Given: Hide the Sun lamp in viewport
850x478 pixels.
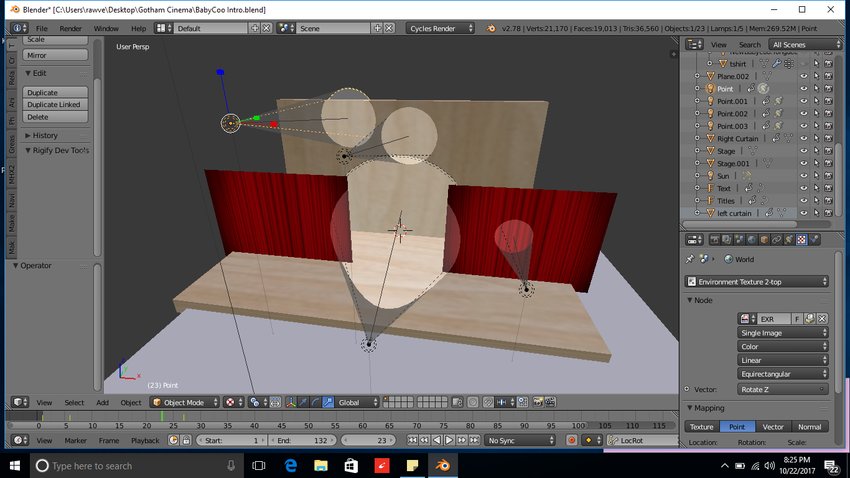Looking at the screenshot, I should click(804, 176).
